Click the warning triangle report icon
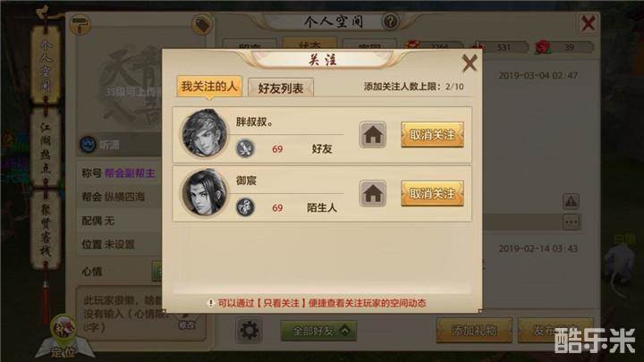This screenshot has width=644, height=362. 571,201
